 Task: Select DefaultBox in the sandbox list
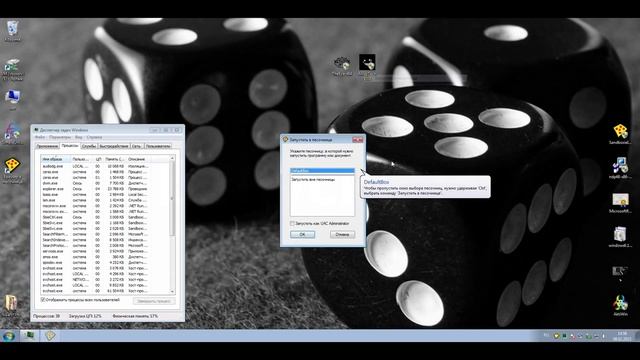point(322,171)
